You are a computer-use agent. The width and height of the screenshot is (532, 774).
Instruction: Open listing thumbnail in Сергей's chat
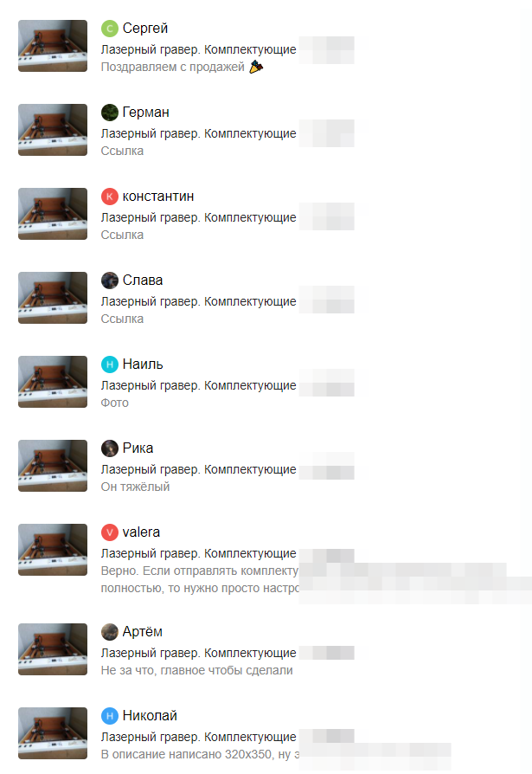click(x=53, y=46)
